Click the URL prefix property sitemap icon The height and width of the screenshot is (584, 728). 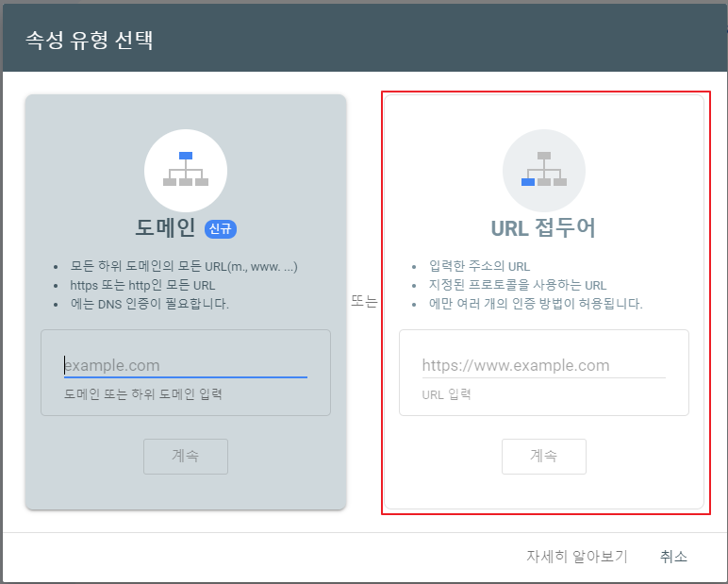pyautogui.click(x=544, y=170)
